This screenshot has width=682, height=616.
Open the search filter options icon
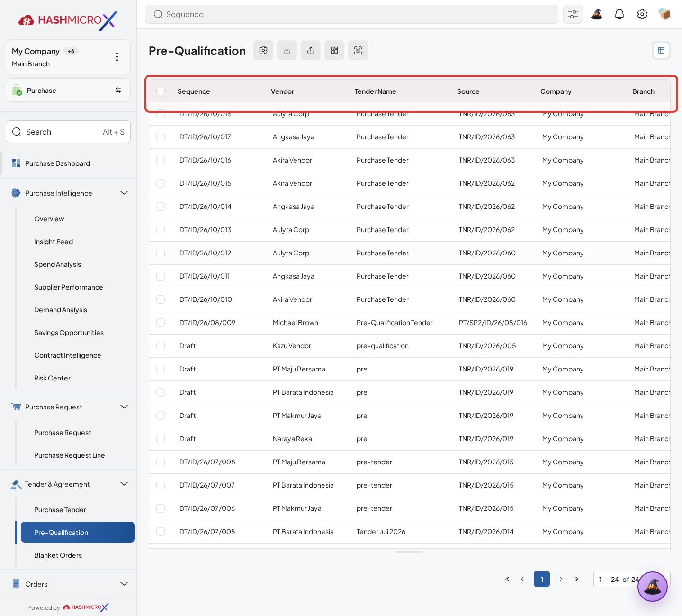573,14
